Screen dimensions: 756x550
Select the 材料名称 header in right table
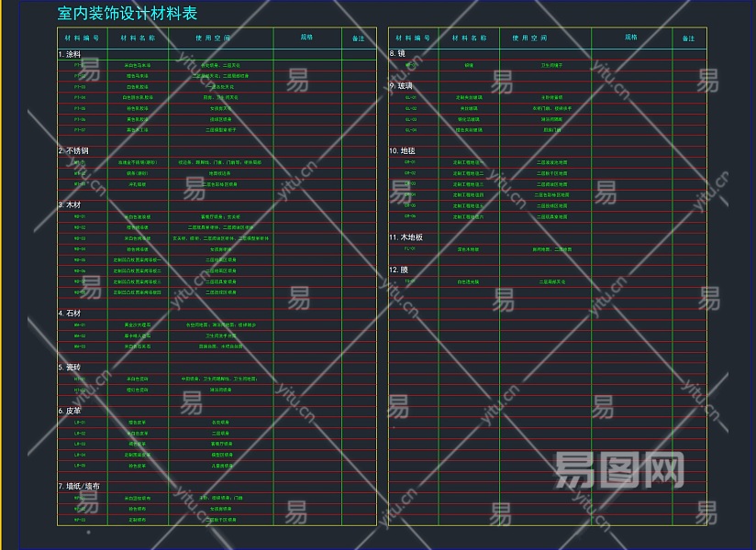point(469,38)
